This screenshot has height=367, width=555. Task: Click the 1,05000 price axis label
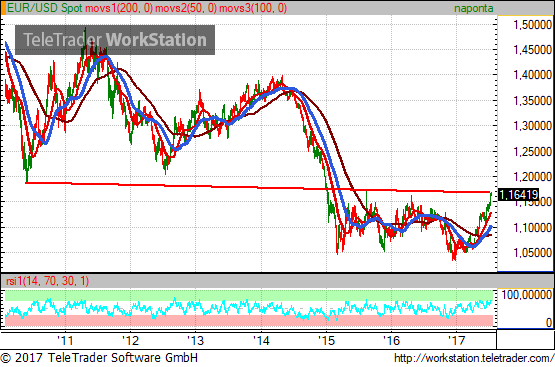click(532, 253)
